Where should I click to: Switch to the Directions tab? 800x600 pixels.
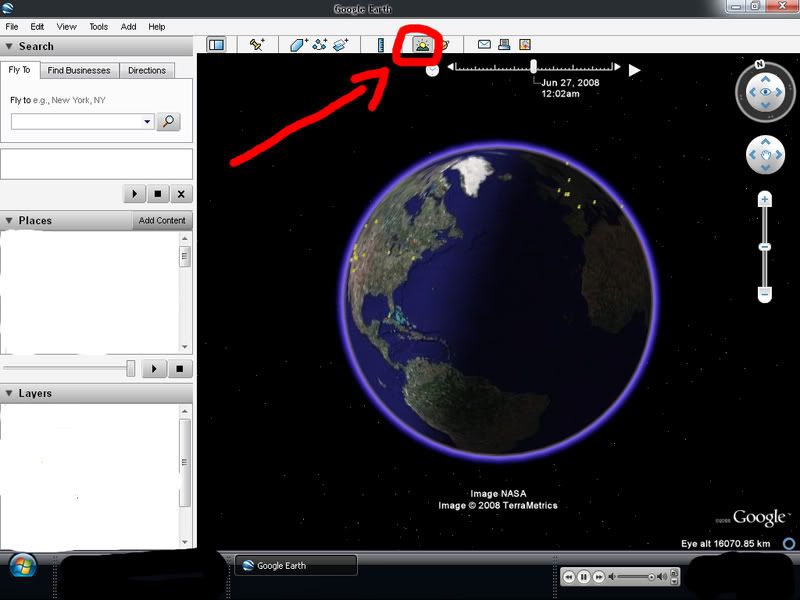point(147,70)
